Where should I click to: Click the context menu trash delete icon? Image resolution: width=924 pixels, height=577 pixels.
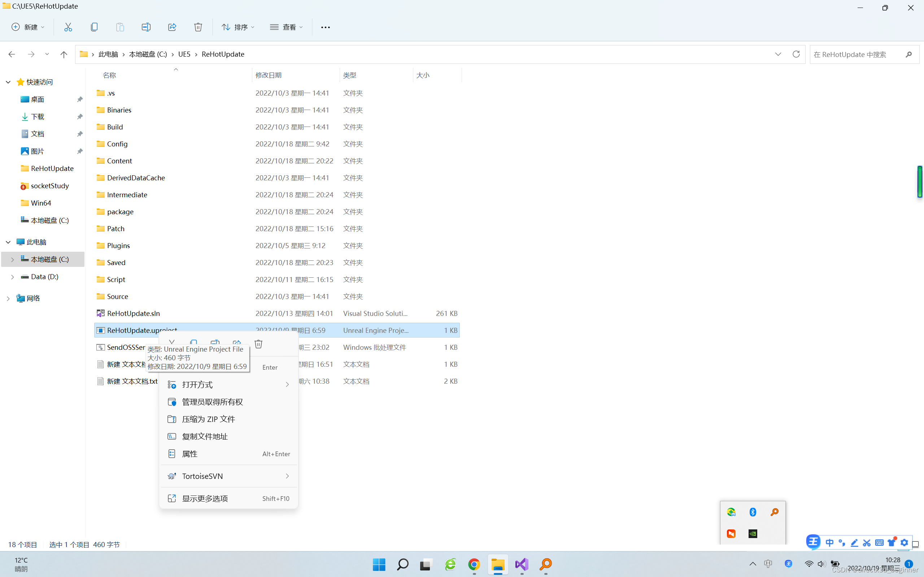click(258, 344)
